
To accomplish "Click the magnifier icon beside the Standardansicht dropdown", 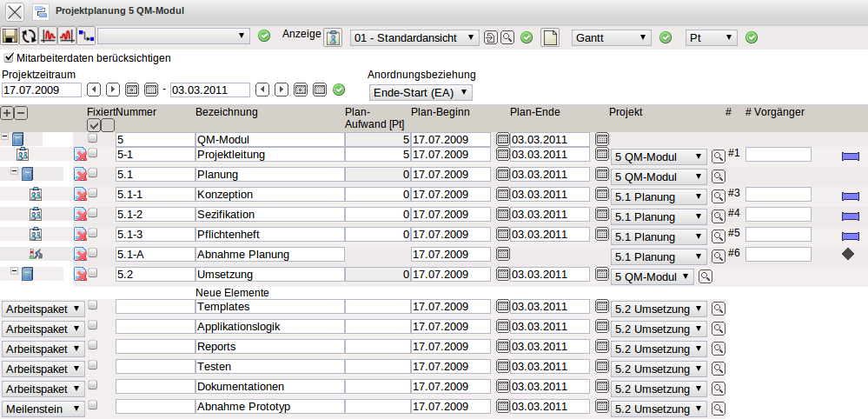I will tap(507, 37).
